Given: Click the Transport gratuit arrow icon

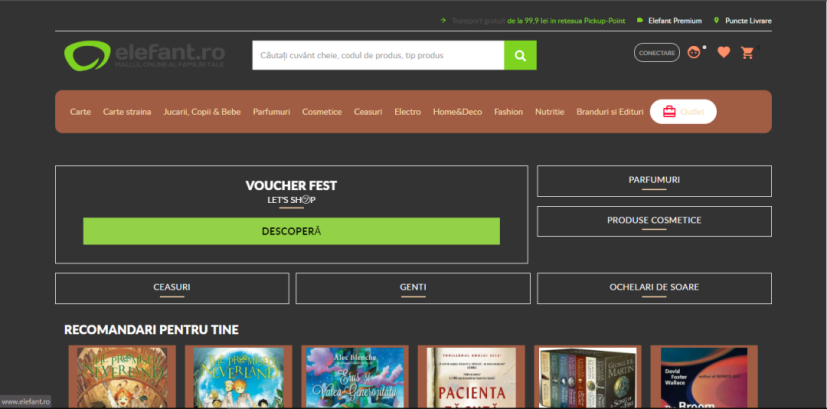Looking at the screenshot, I should point(443,21).
